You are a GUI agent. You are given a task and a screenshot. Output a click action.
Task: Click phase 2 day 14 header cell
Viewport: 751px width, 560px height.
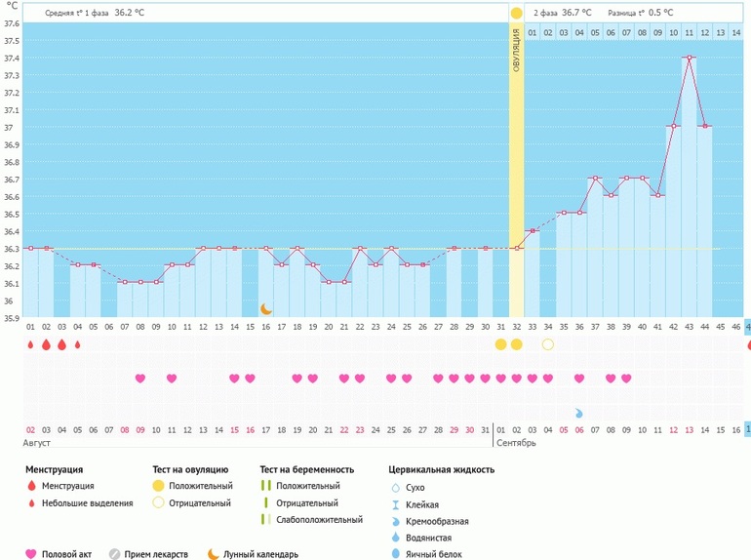point(735,32)
